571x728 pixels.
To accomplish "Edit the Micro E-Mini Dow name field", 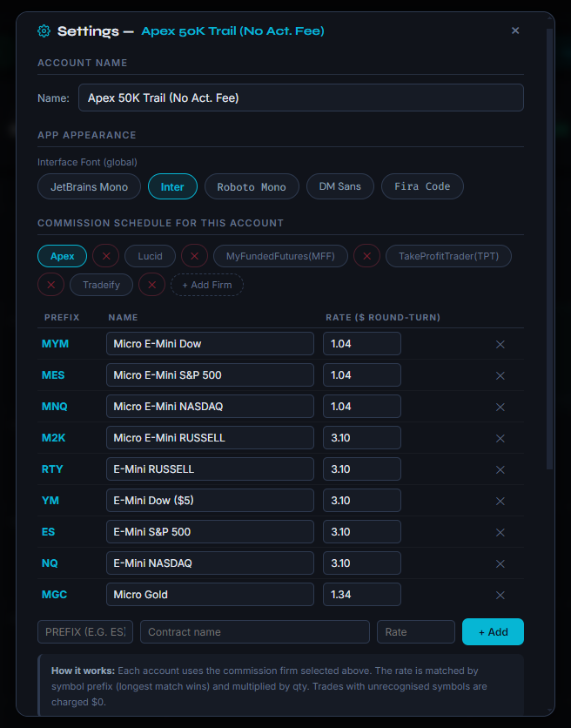I will click(x=210, y=344).
